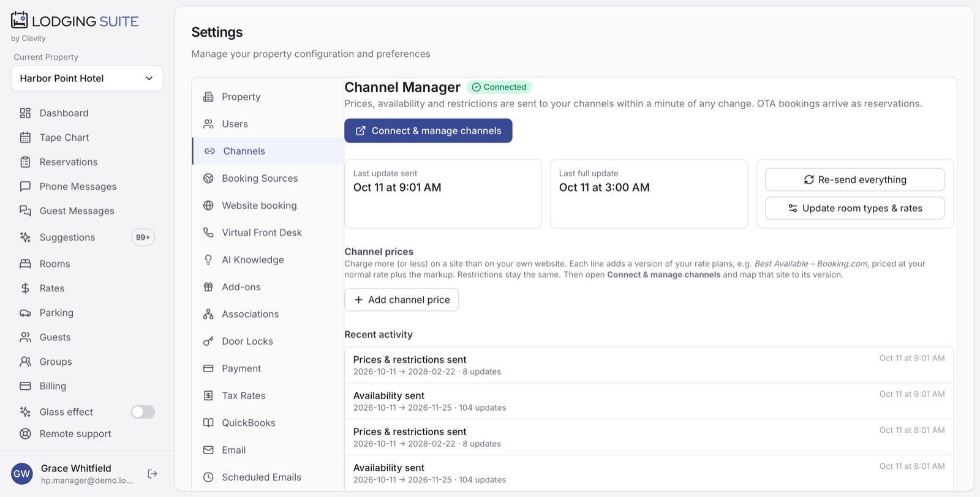
Task: Click the log out icon beside Grace Whitfield
Action: [x=153, y=474]
